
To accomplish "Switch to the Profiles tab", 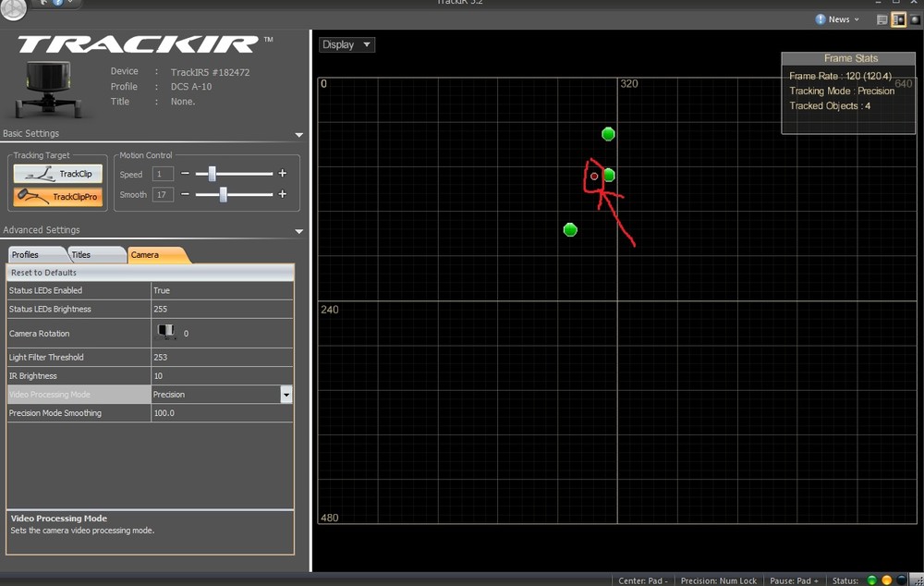I will (37, 255).
